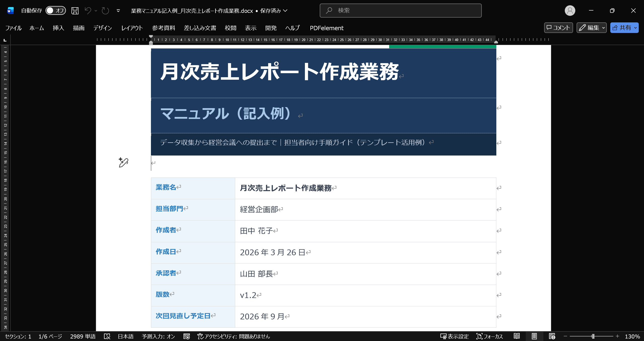The height and width of the screenshot is (341, 644).
Task: Toggle Focus mode in status bar
Action: [490, 336]
